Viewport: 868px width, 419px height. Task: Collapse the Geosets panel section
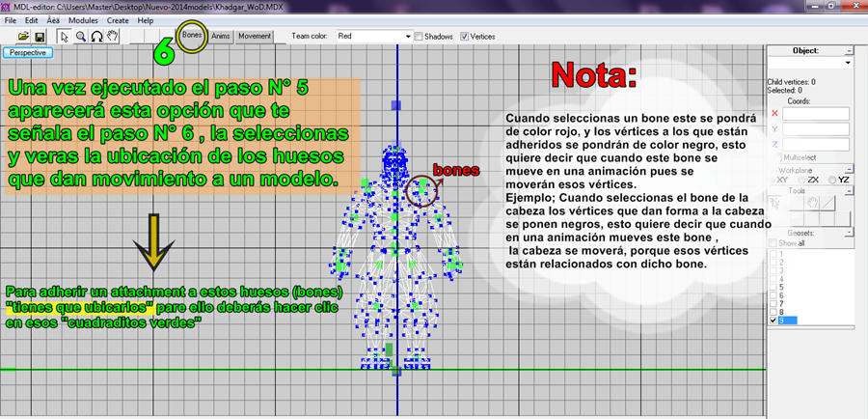click(x=849, y=233)
